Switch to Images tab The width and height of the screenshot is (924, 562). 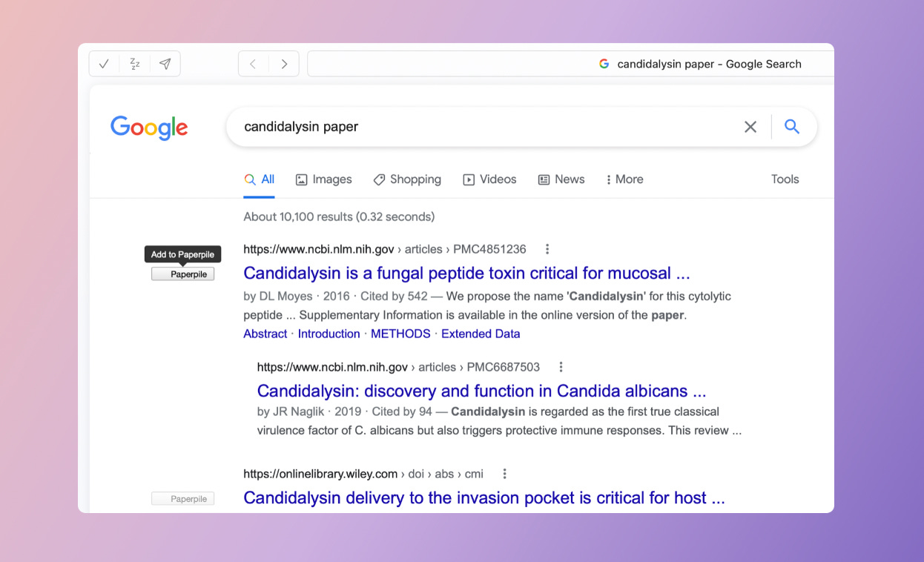(x=323, y=179)
